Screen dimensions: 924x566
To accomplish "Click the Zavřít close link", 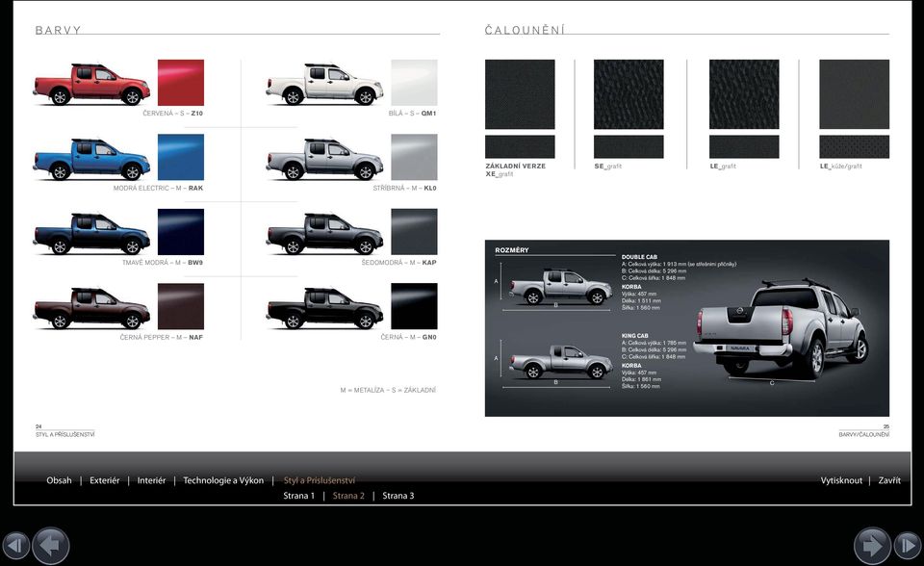I will [889, 480].
